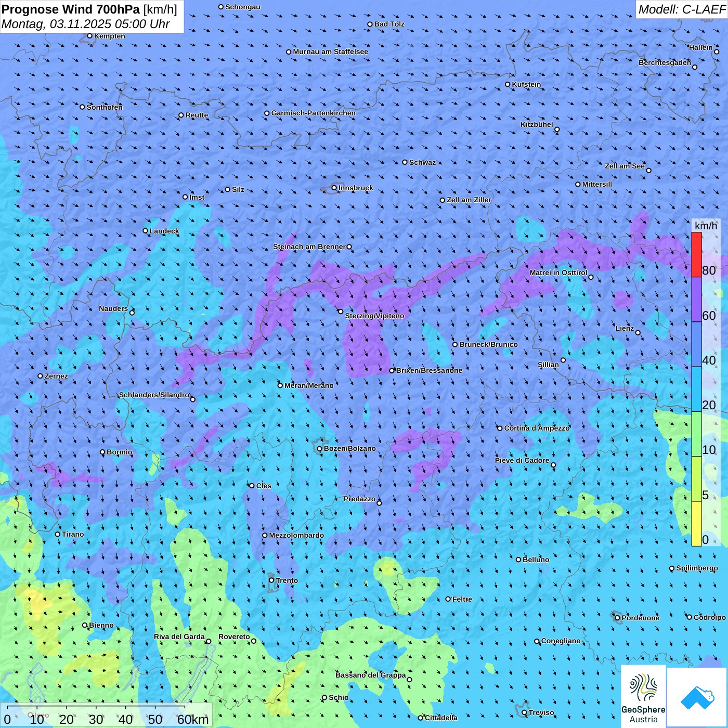Select the Pordenone label
Screen dimensions: 728x728
[641, 618]
